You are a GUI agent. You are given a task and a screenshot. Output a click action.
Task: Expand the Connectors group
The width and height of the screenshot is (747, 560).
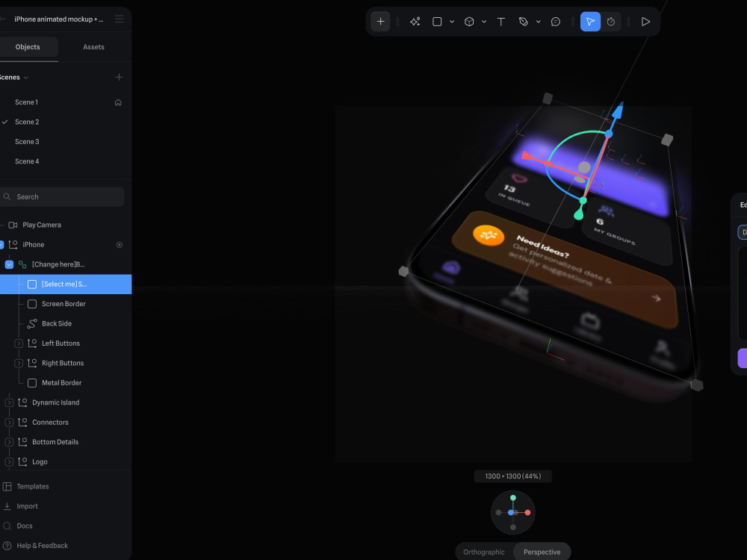click(x=9, y=423)
